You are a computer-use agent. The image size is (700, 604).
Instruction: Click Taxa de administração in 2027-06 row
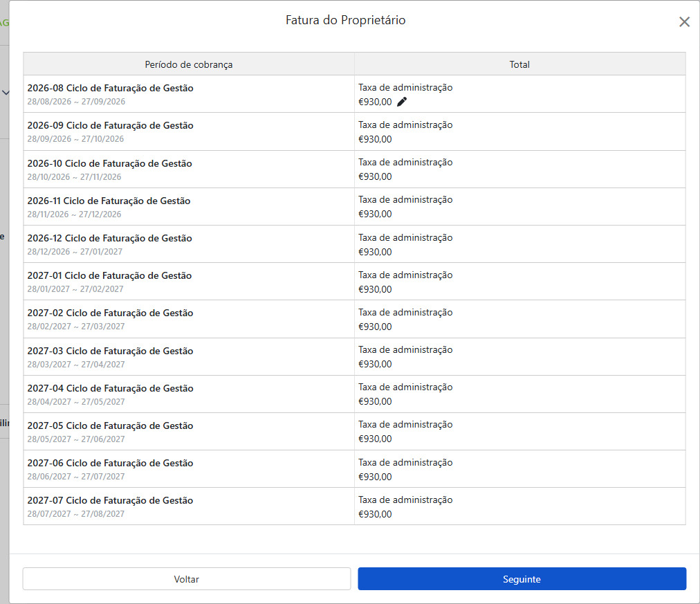click(405, 462)
